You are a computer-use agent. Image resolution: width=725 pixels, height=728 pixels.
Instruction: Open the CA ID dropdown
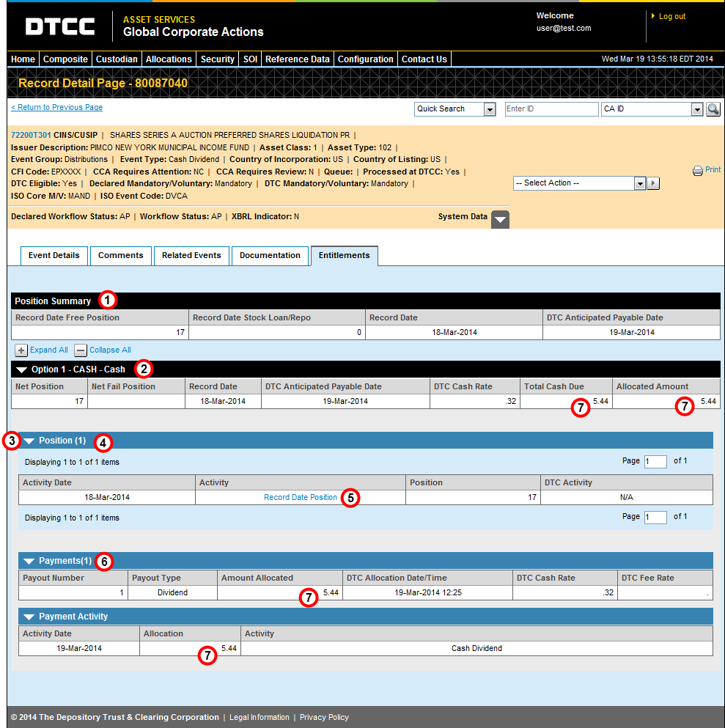pos(697,109)
